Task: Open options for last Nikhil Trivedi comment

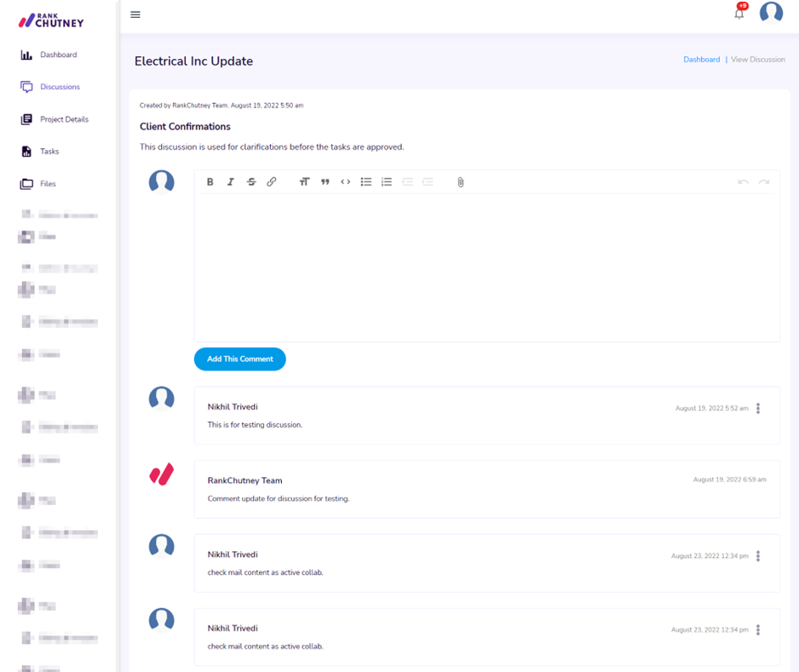Action: tap(758, 629)
